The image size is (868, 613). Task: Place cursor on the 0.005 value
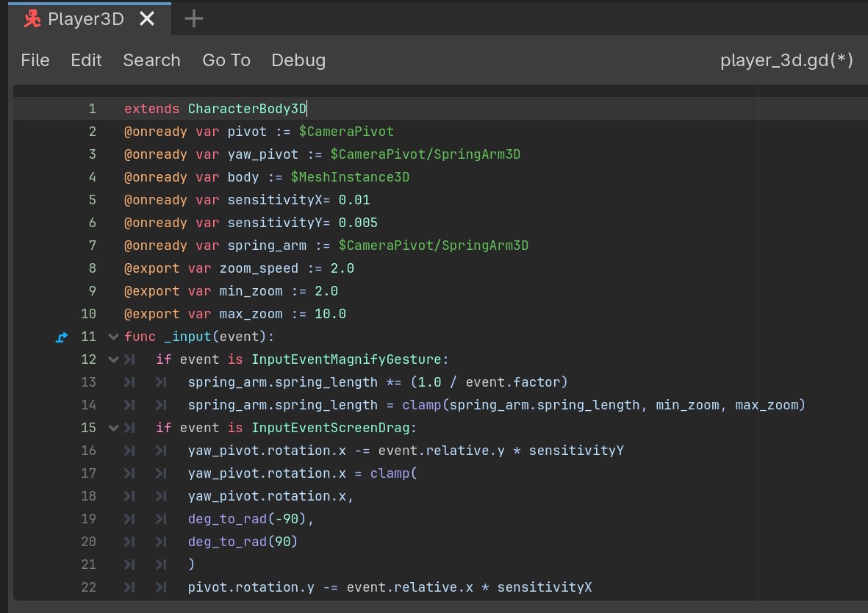tap(358, 223)
